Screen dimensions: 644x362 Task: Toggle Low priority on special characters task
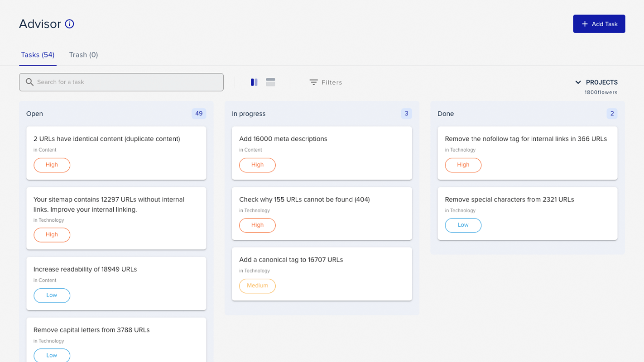point(463,225)
